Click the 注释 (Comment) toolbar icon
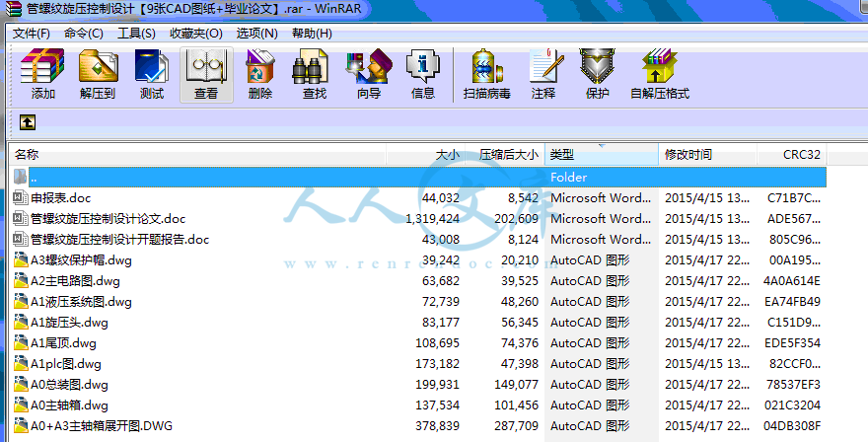 544,66
